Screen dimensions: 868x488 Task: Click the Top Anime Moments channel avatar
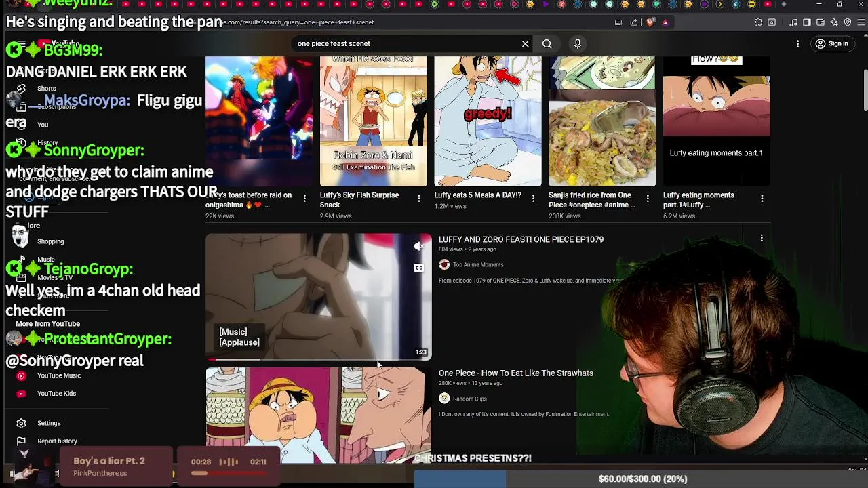[444, 264]
